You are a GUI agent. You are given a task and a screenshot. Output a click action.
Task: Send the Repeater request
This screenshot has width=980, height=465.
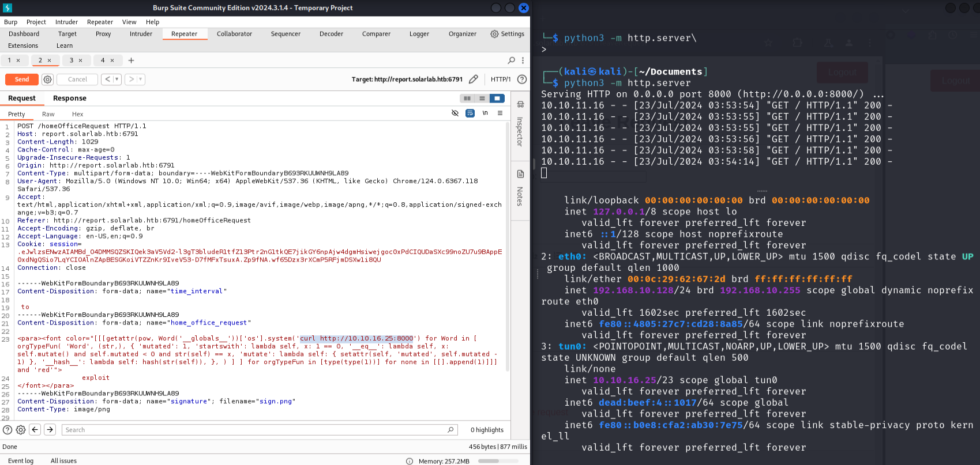point(22,80)
